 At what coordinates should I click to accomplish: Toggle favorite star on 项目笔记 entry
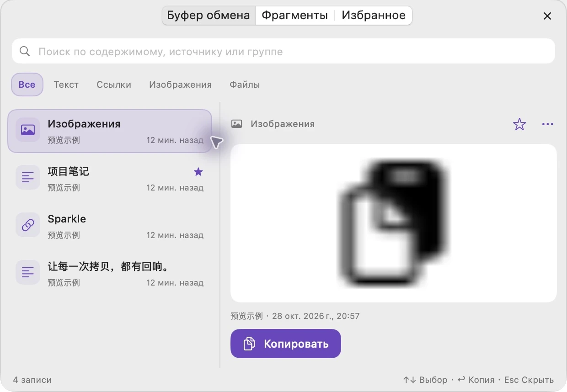[x=198, y=172]
